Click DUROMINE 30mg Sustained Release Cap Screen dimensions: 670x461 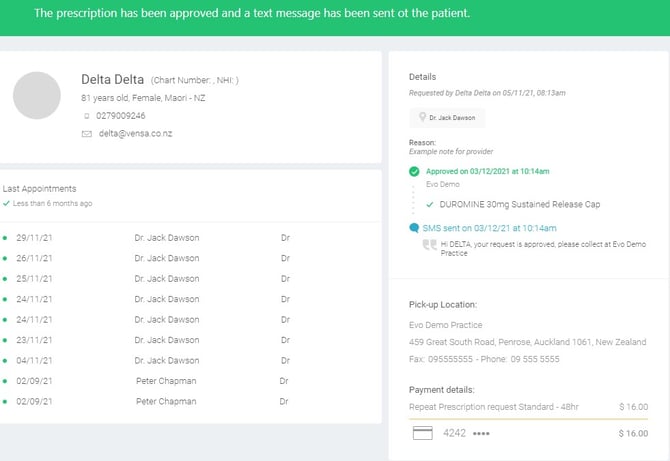click(520, 205)
